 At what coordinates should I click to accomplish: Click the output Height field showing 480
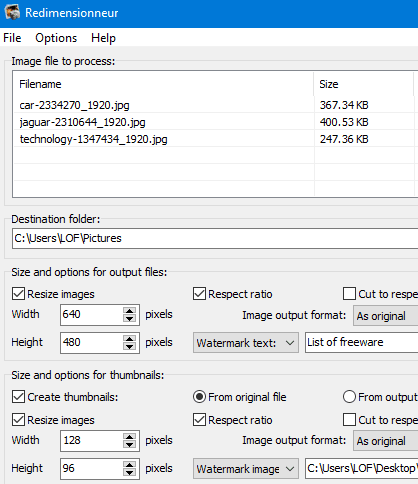coord(91,342)
